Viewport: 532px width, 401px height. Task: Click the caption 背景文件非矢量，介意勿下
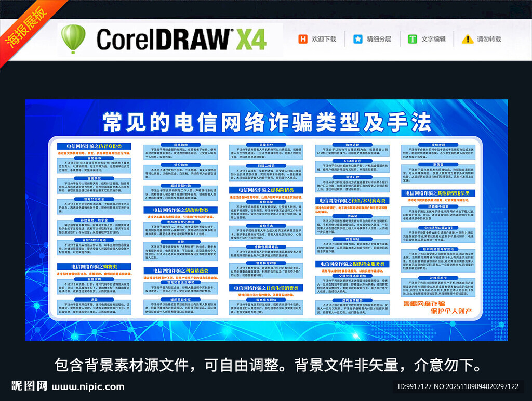387,365
